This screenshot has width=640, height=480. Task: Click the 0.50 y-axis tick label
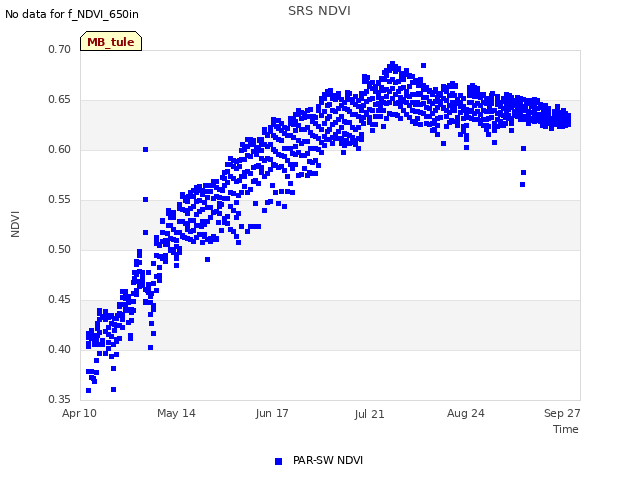(60, 249)
